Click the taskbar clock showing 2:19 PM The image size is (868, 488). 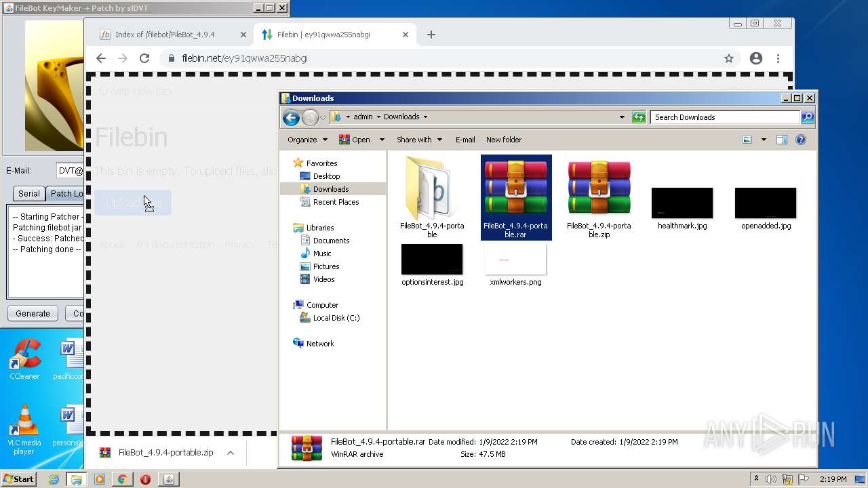[833, 479]
